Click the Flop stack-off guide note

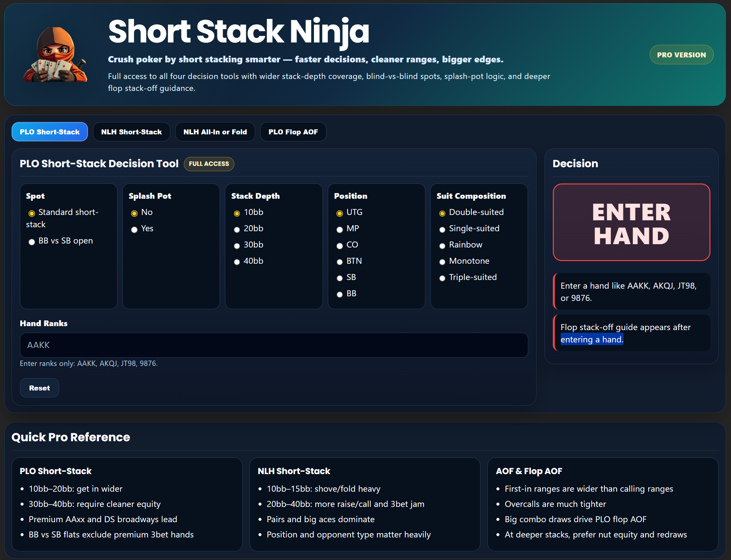pyautogui.click(x=631, y=333)
